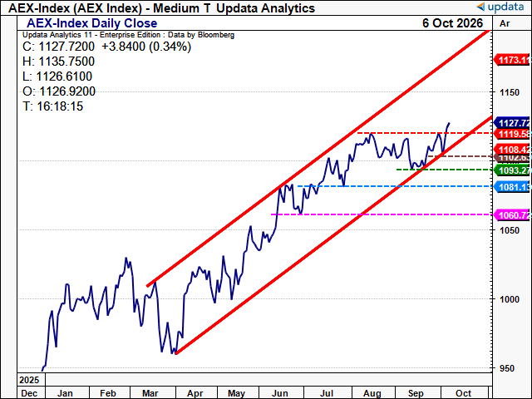Screen dimensions: 532x399
Task: Click the open value O: 1126.9200
Action: click(59, 91)
